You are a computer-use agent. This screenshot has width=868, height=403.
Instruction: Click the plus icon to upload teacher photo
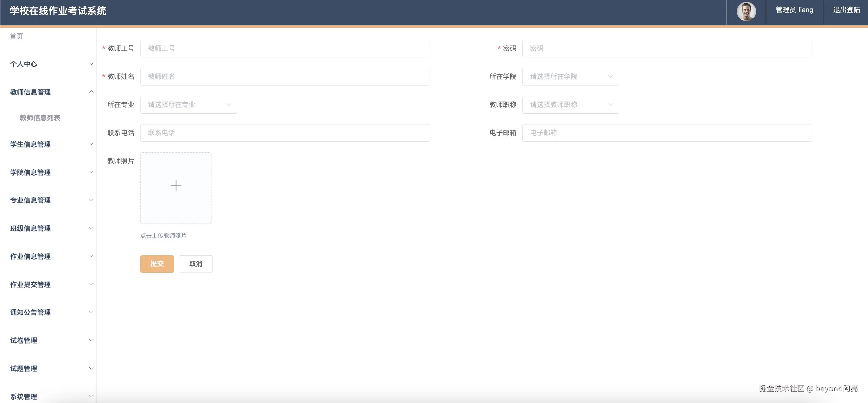coord(176,185)
